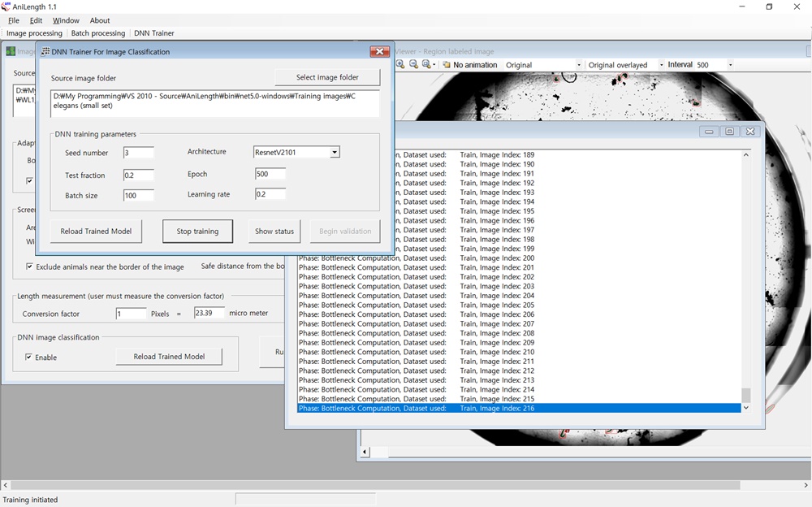The height and width of the screenshot is (507, 812).
Task: Click the viewer's horizontal scroll left arrow
Action: 365,452
